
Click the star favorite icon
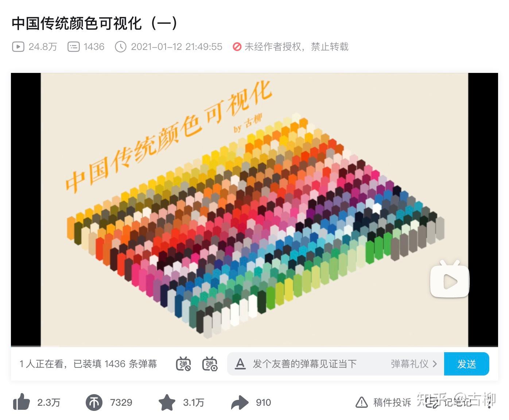[167, 402]
